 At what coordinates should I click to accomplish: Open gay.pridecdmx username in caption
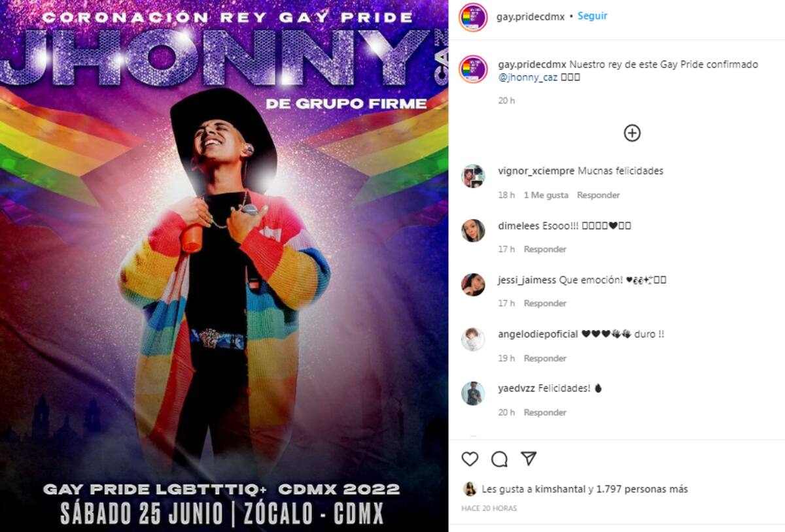[x=532, y=65]
